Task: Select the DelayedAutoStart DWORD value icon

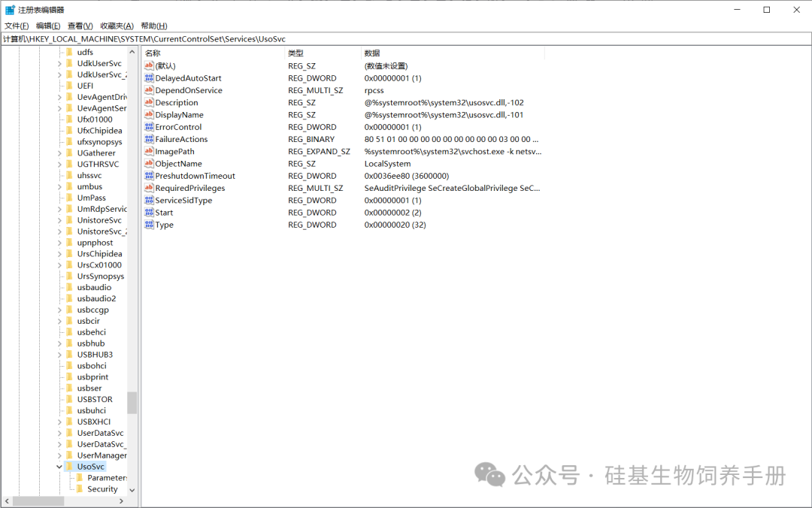Action: (149, 78)
